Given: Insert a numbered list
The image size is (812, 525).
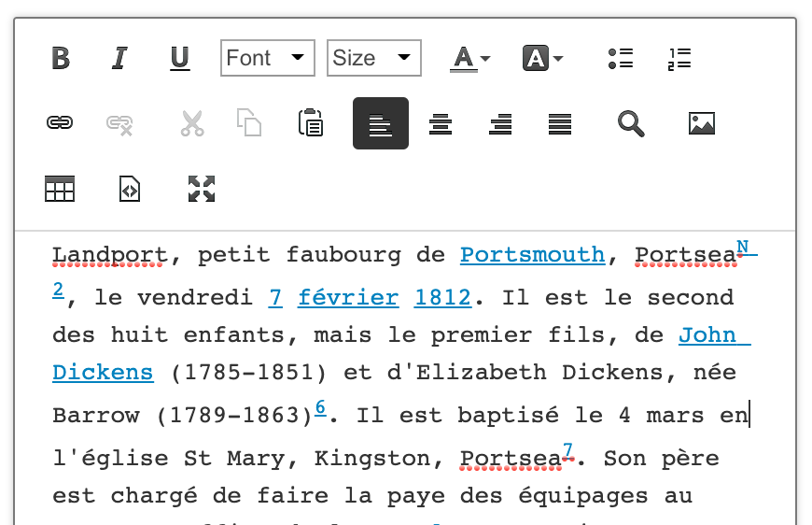Looking at the screenshot, I should (679, 58).
